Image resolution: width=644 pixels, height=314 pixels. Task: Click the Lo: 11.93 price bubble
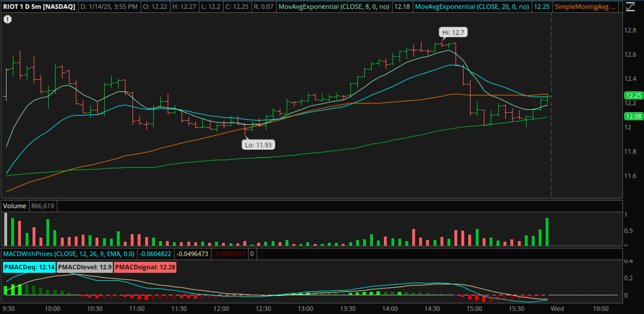pyautogui.click(x=258, y=145)
